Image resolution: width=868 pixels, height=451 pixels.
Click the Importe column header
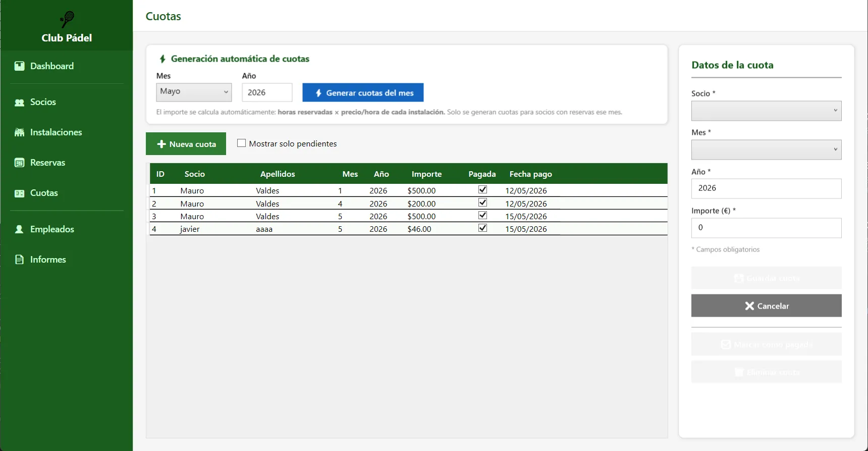pyautogui.click(x=426, y=174)
